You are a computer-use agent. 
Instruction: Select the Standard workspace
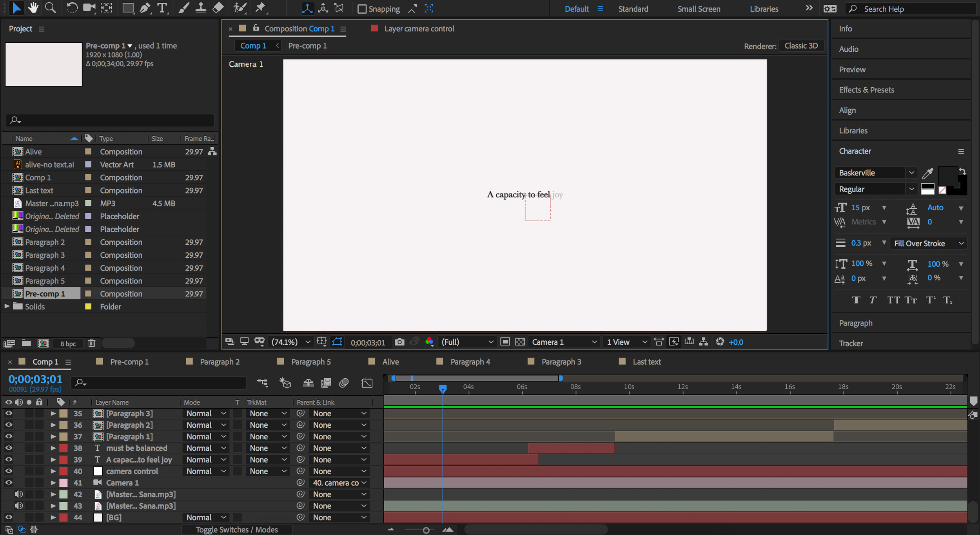click(x=633, y=9)
